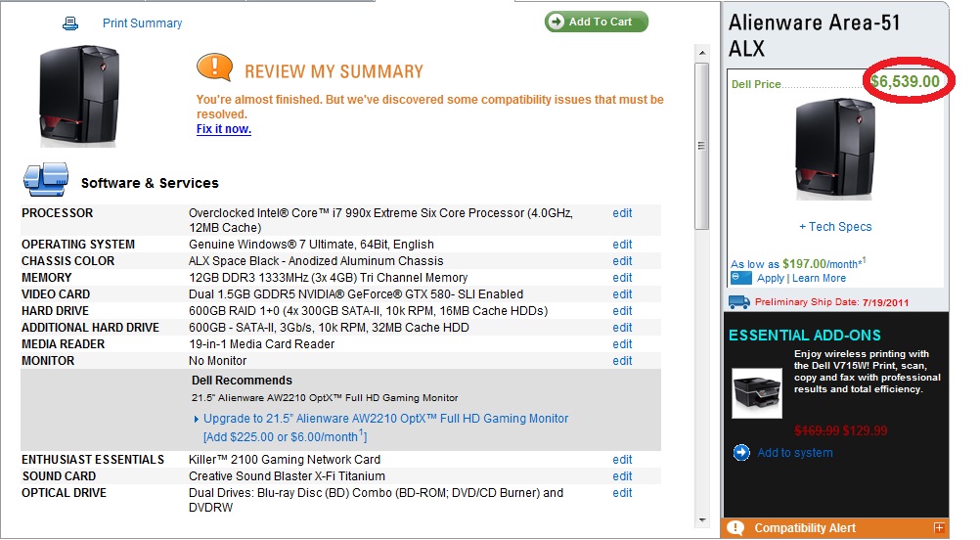
Task: Edit the MEMORY selection
Action: (622, 277)
